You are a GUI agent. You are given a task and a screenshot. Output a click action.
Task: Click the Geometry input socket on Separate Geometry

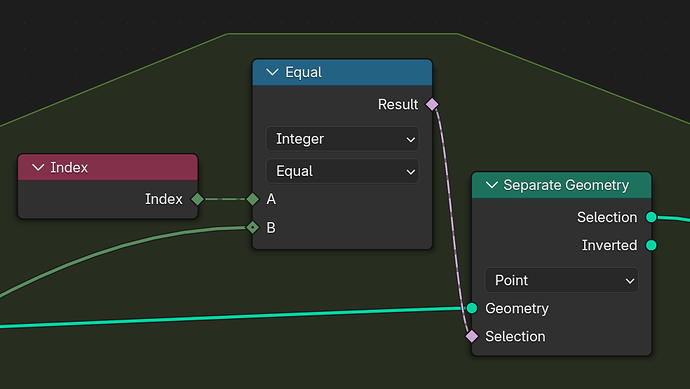coord(472,308)
